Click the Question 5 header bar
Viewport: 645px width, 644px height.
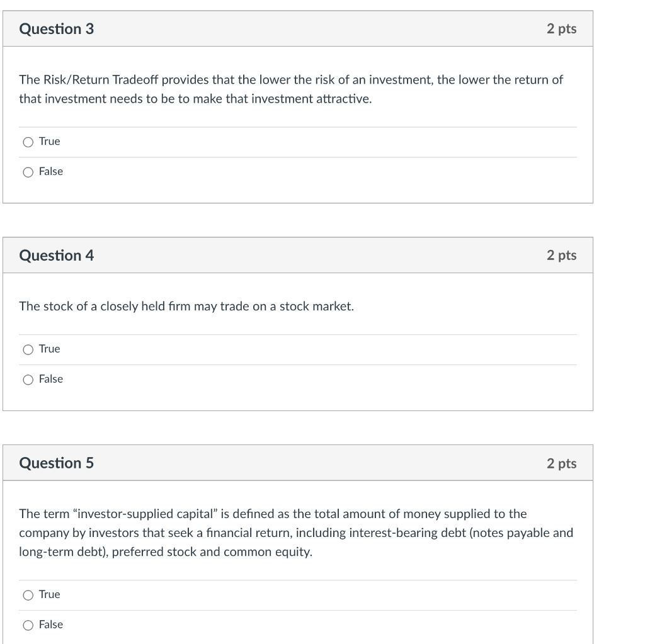298,463
